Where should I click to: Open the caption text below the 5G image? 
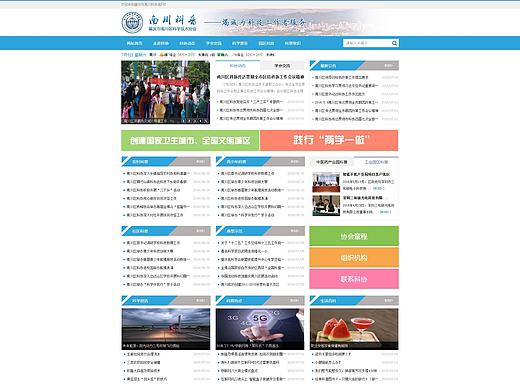pyautogui.click(x=248, y=346)
